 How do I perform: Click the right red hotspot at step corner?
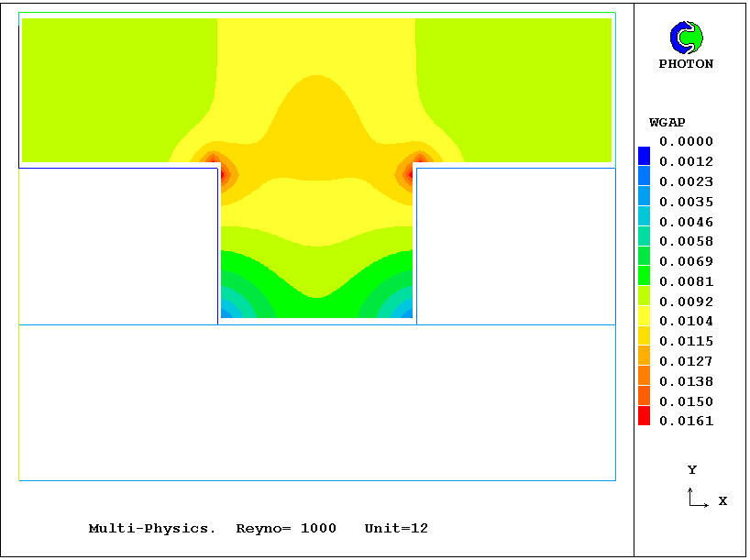(x=410, y=170)
